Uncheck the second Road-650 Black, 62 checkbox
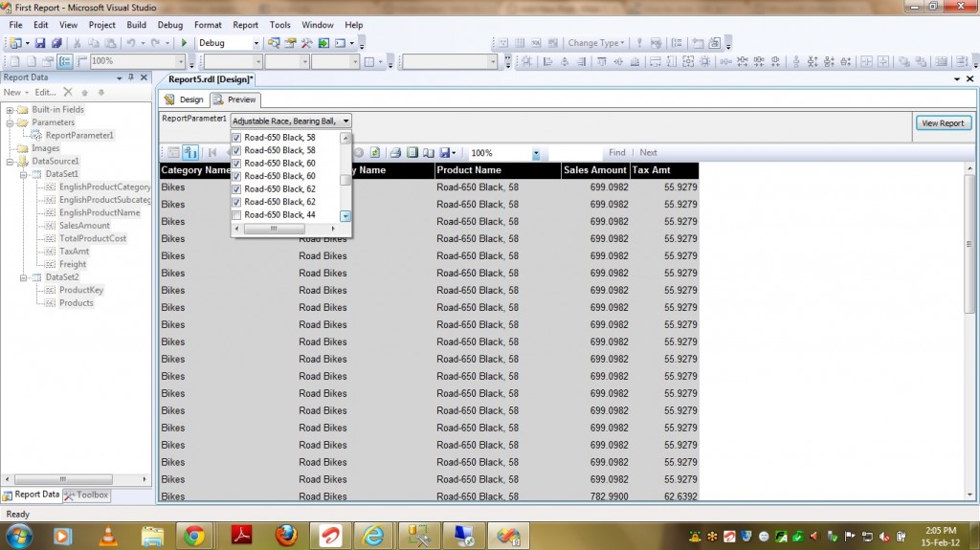980x550 pixels. click(x=236, y=202)
